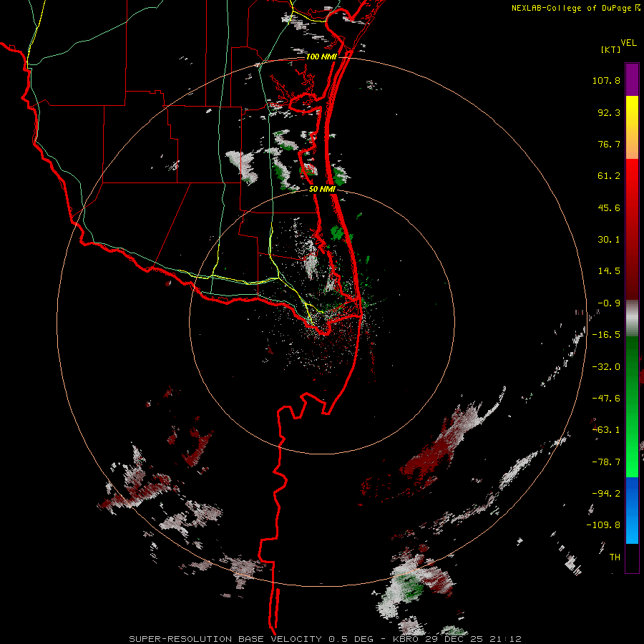644x644 pixels.
Task: Click the TH label on the scale
Action: coord(615,557)
